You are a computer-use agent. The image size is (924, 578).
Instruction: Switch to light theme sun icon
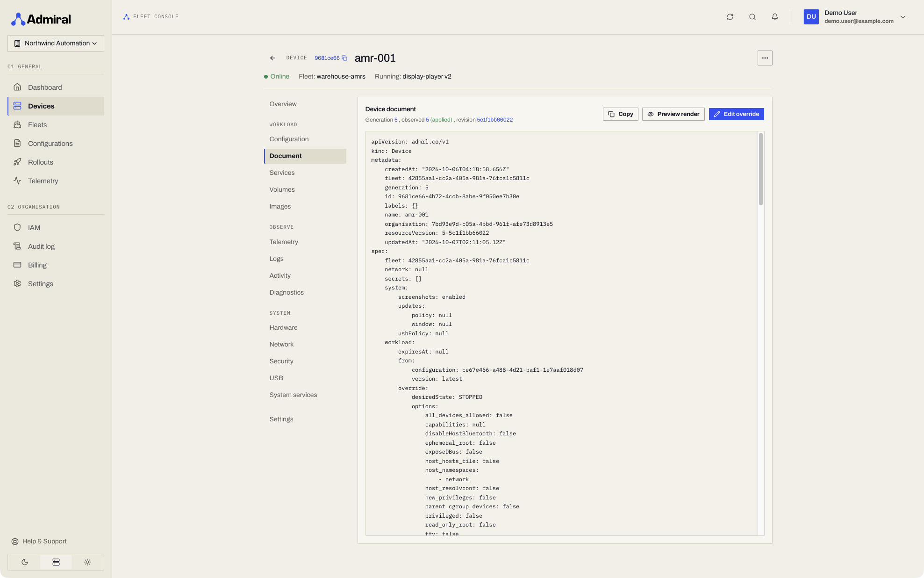coord(87,562)
